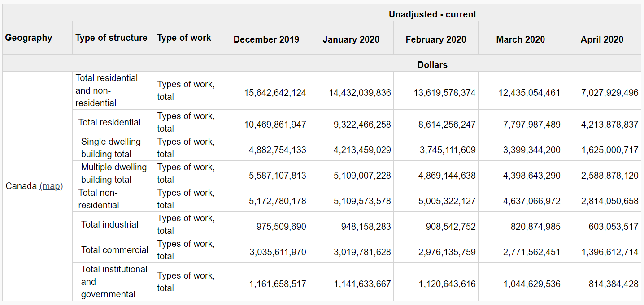Click the Type of work header
The image size is (644, 305).
[184, 38]
